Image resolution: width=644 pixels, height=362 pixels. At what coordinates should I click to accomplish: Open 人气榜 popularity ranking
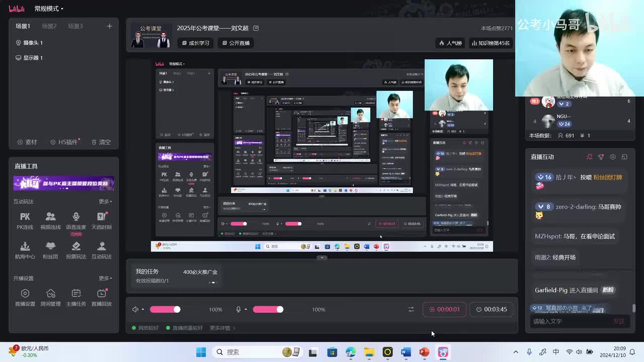coord(450,43)
